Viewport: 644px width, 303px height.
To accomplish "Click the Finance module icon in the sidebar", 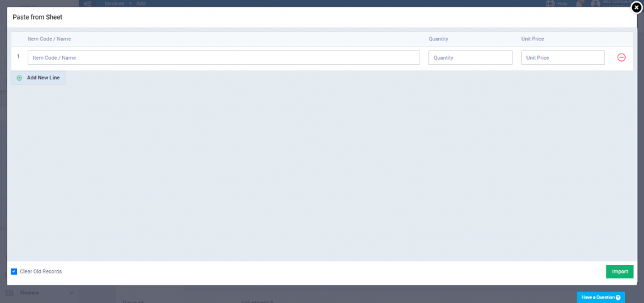I will [x=9, y=293].
